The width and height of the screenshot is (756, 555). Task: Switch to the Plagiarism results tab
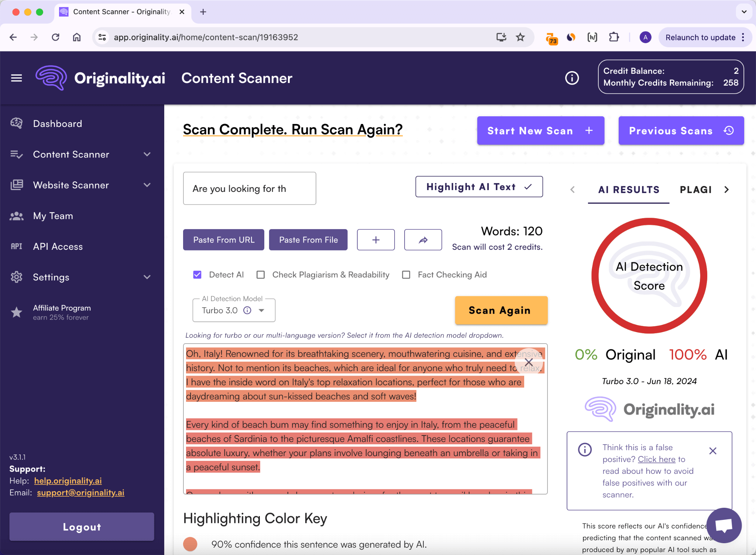[x=695, y=190]
